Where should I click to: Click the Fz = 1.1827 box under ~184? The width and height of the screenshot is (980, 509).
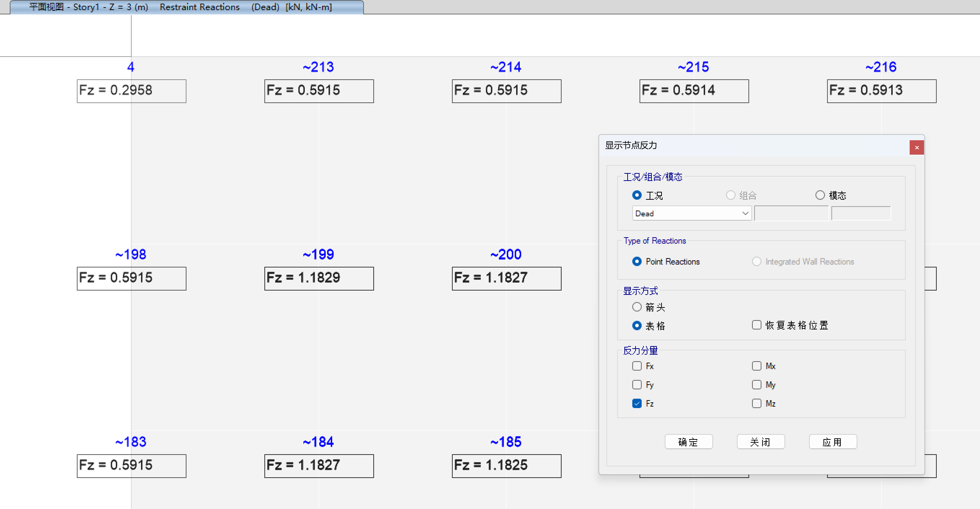coord(319,466)
